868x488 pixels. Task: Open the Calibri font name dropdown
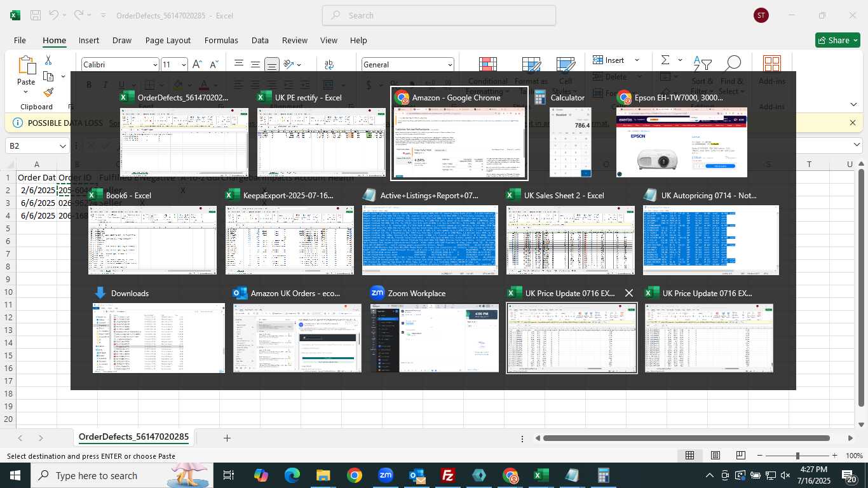click(x=155, y=65)
